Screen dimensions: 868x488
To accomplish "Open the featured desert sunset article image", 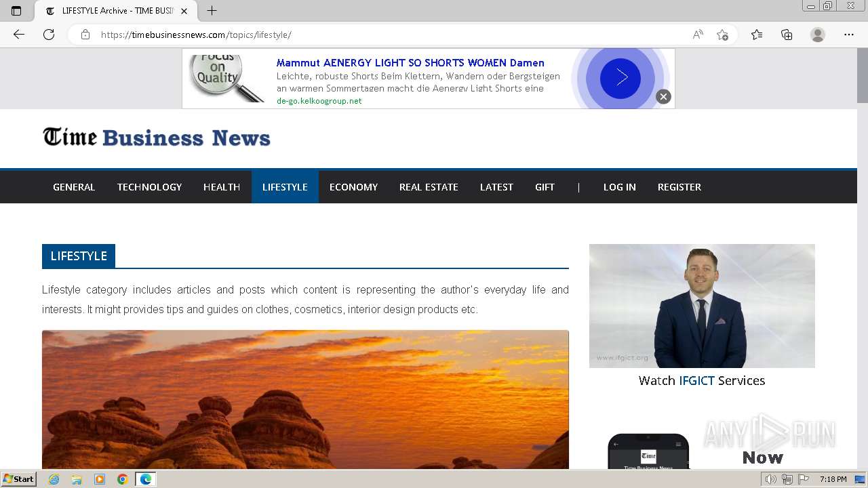I will (x=305, y=399).
